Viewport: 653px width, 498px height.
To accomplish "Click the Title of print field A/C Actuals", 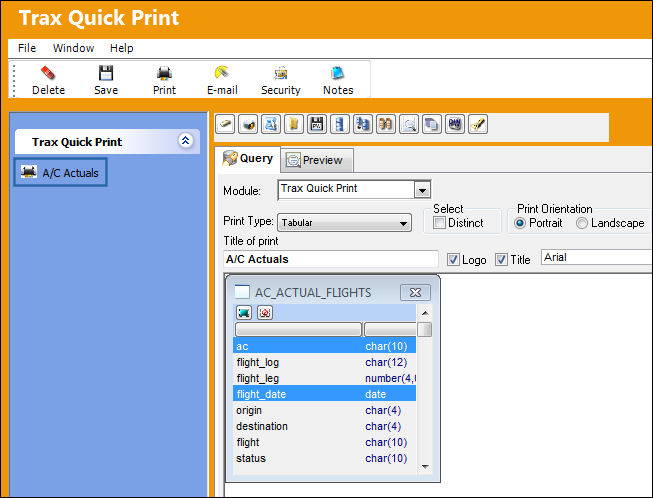I will pos(331,259).
